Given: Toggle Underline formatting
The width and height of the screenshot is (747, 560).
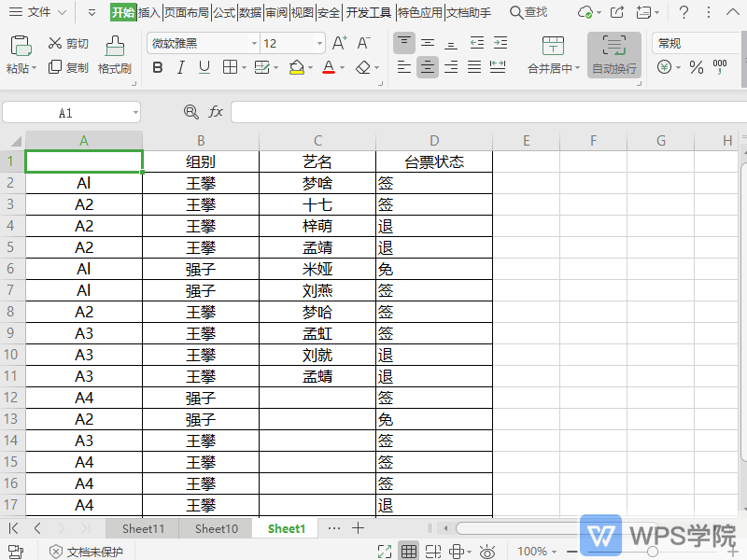Looking at the screenshot, I should tap(205, 67).
